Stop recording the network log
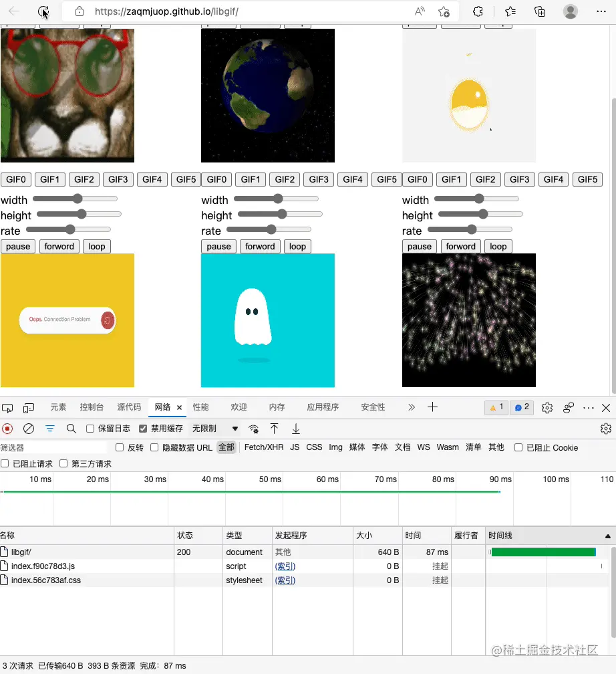Viewport: 616px width, 674px height. pos(7,429)
